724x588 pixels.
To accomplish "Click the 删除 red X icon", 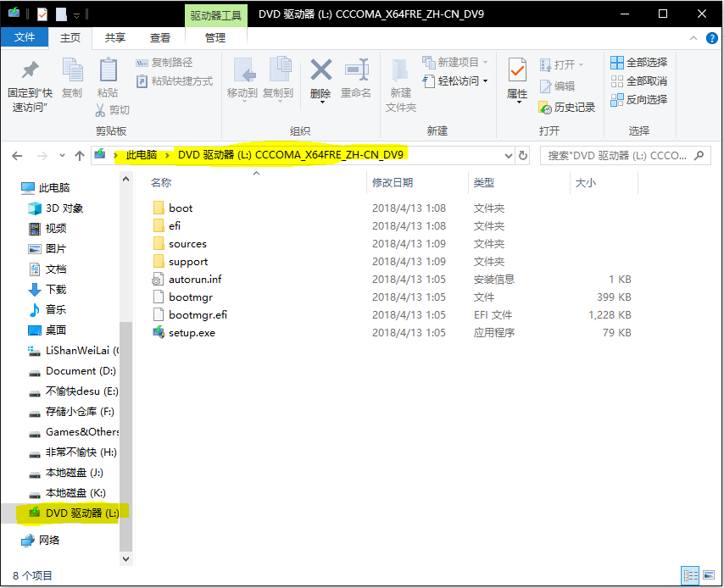I will [x=321, y=70].
